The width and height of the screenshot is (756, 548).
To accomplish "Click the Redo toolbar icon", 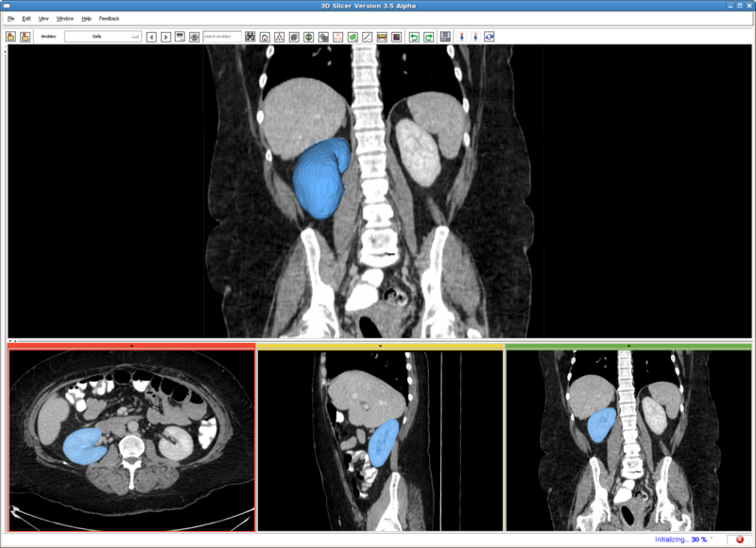I will pos(427,36).
